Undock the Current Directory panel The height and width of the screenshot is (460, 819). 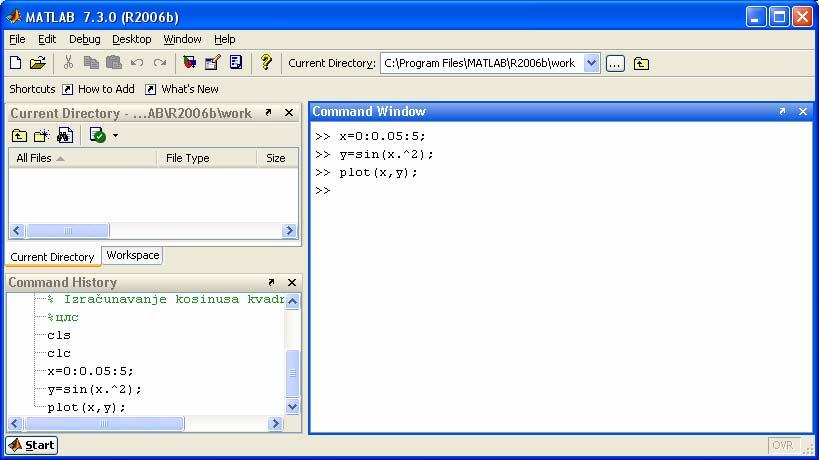tap(268, 112)
